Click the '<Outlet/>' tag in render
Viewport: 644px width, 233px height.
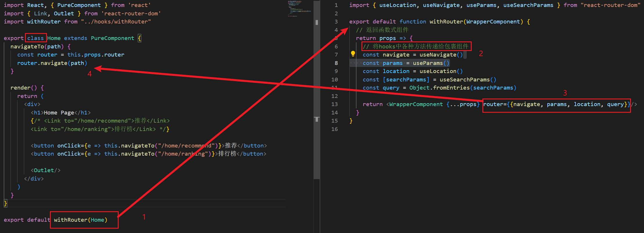coord(46,170)
